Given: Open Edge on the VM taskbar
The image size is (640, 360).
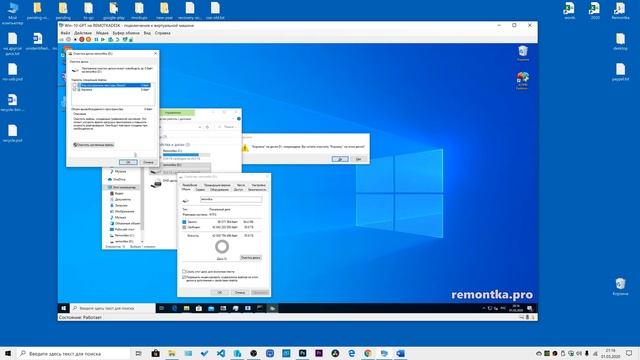Looking at the screenshot, I should click(x=174, y=308).
